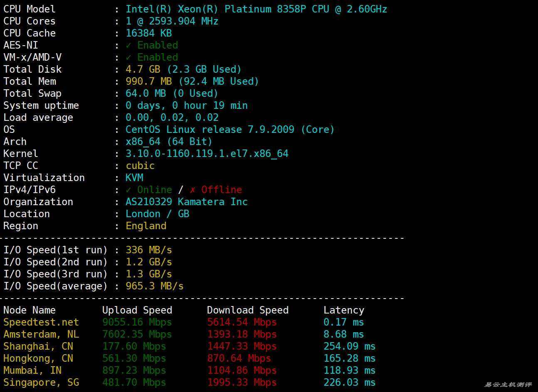Click the London / GB location value
The width and height of the screenshot is (538, 392).
157,214
